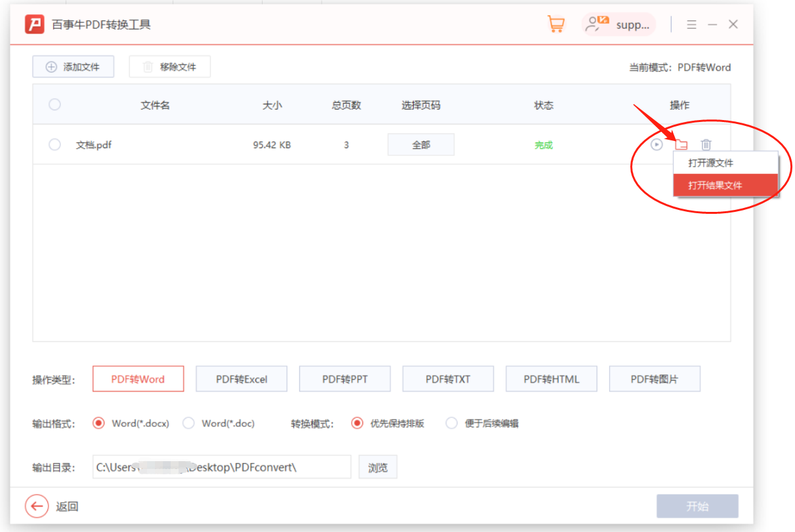795x532 pixels.
Task: Open the shopping cart icon
Action: (555, 24)
